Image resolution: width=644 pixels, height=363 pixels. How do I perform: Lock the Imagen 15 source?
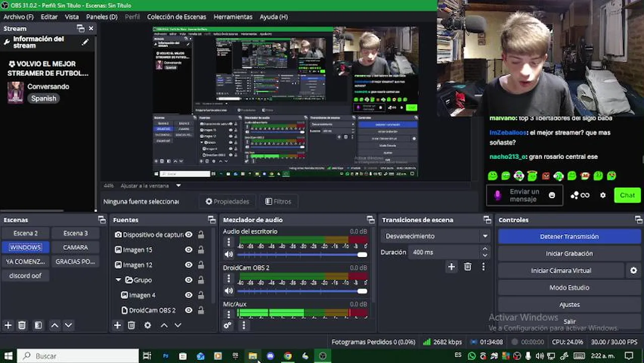tap(201, 250)
